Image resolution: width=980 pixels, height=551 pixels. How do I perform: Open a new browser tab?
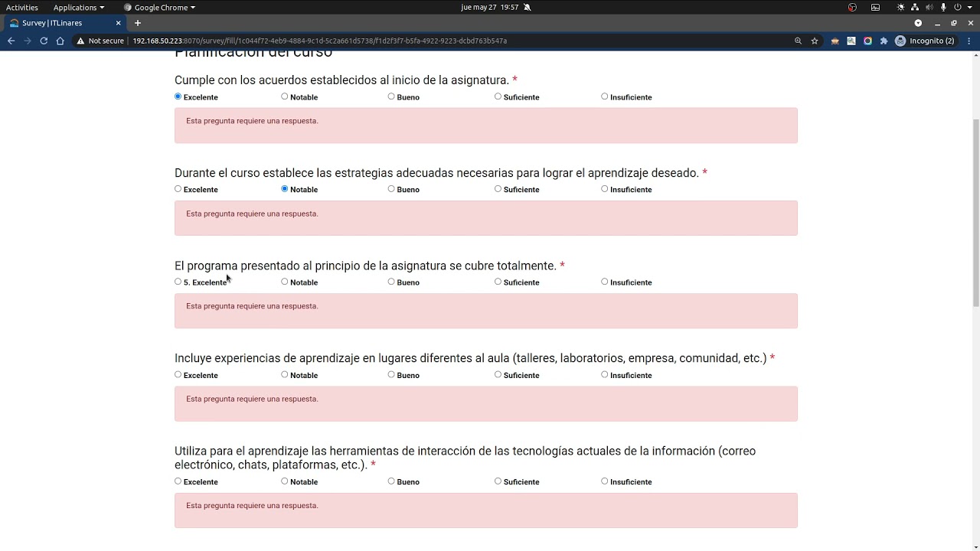click(138, 23)
